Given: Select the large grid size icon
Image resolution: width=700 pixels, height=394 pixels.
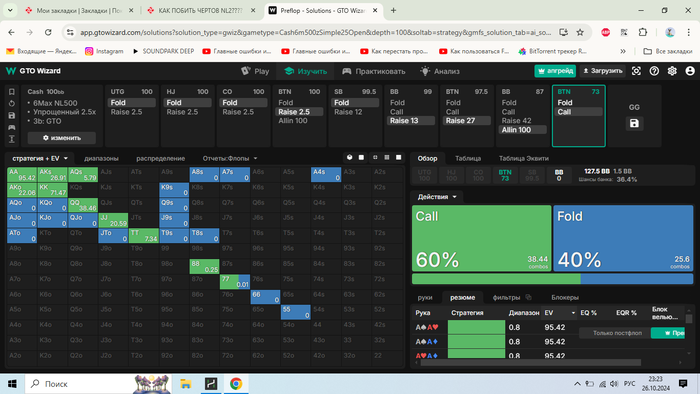Looking at the screenshot, I should 398,158.
